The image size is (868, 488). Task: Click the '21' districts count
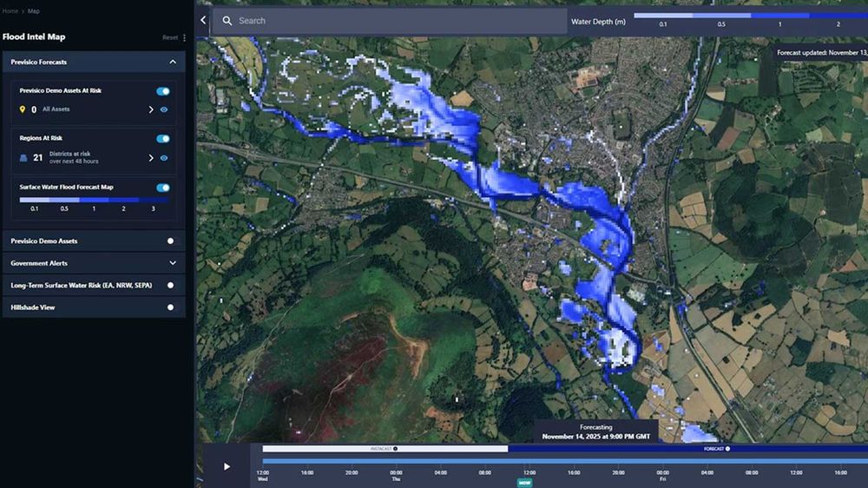click(x=37, y=158)
